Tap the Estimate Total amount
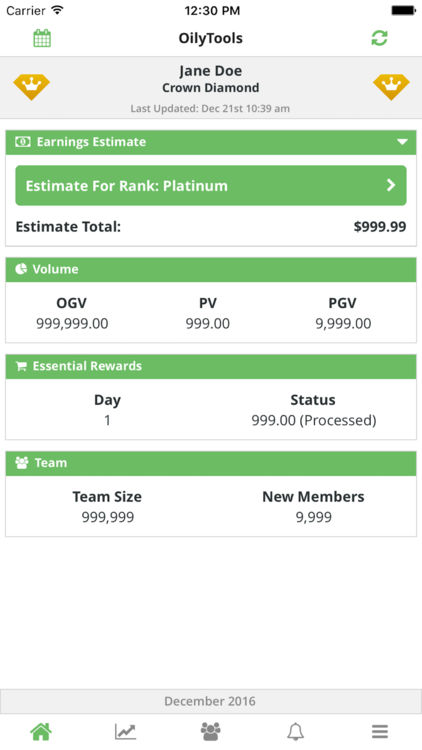Screen dimensions: 422x750 click(380, 227)
